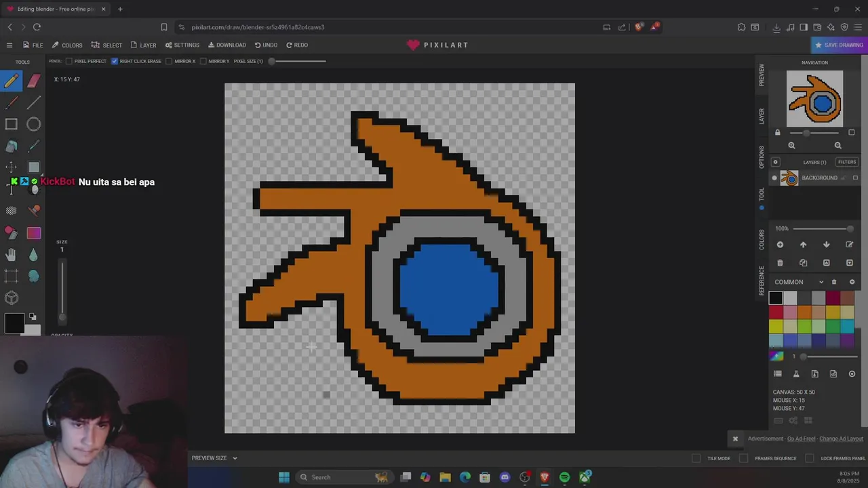Move the layer down with arrow icon
Image resolution: width=868 pixels, height=488 pixels.
point(826,245)
